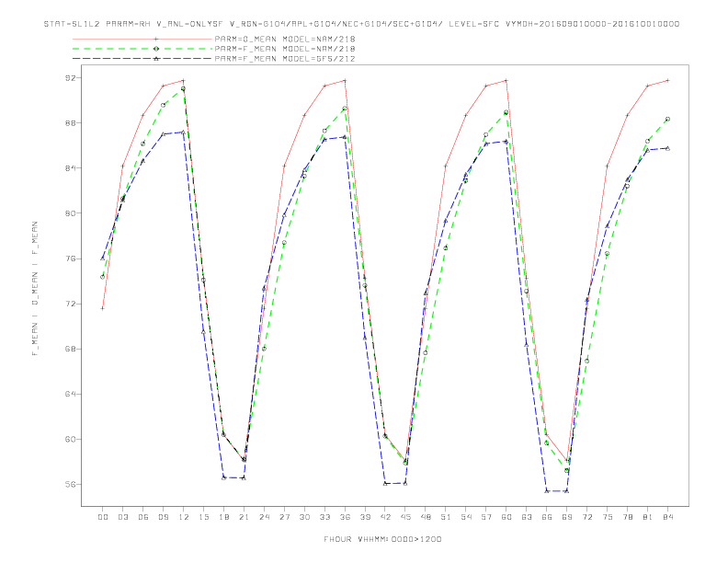Click y-axis tick label 84
728x563 pixels.
70,168
